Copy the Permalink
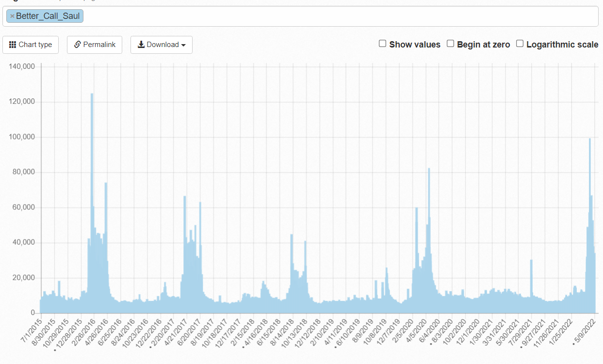Image resolution: width=603 pixels, height=364 pixels. click(x=95, y=45)
